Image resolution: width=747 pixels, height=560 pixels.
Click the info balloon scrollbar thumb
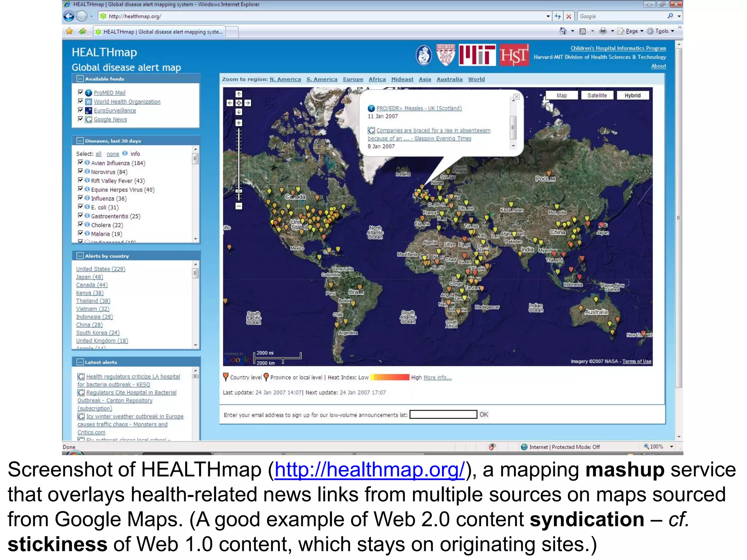(513, 128)
